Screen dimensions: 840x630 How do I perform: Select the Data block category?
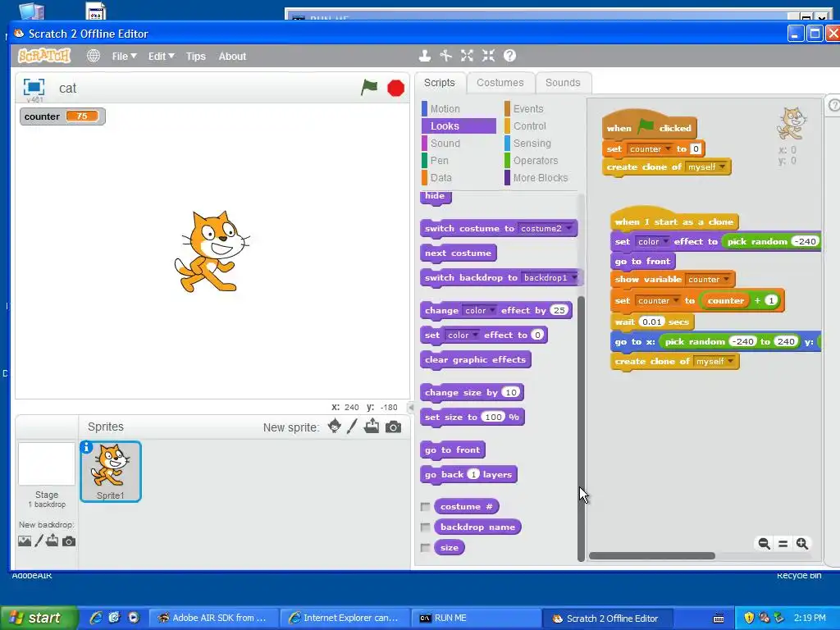tap(441, 177)
